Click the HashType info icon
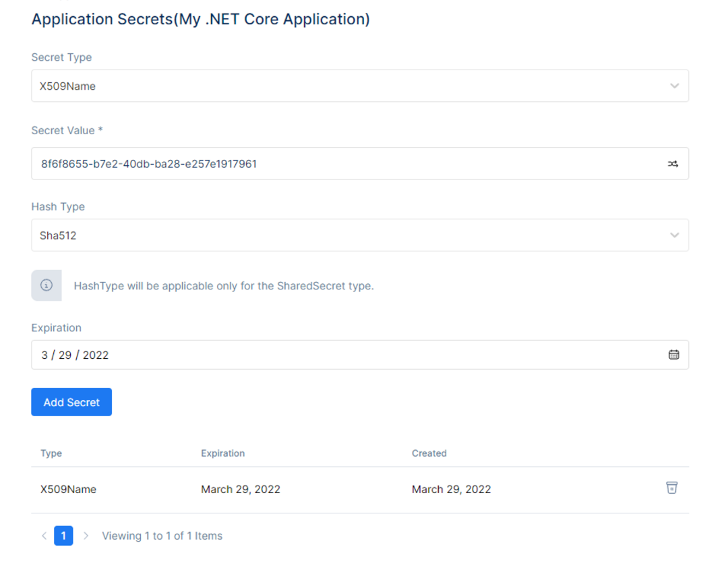 tap(47, 285)
